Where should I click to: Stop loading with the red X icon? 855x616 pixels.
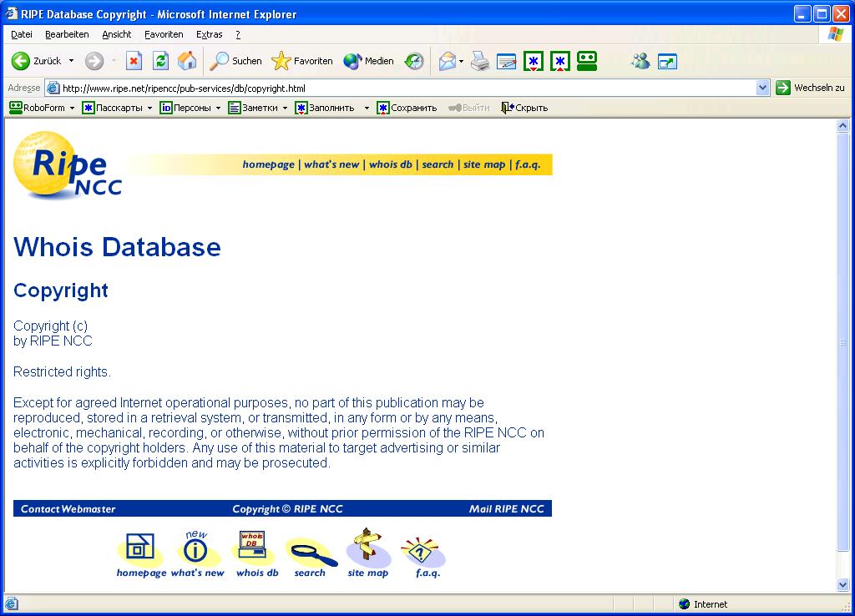point(134,61)
